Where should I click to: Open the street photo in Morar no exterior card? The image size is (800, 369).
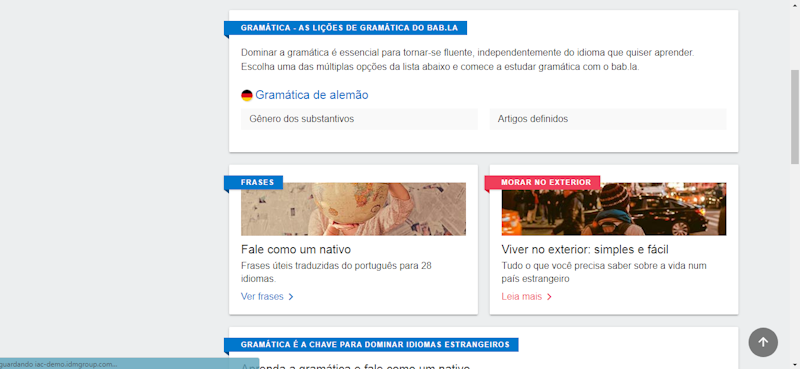tap(614, 209)
